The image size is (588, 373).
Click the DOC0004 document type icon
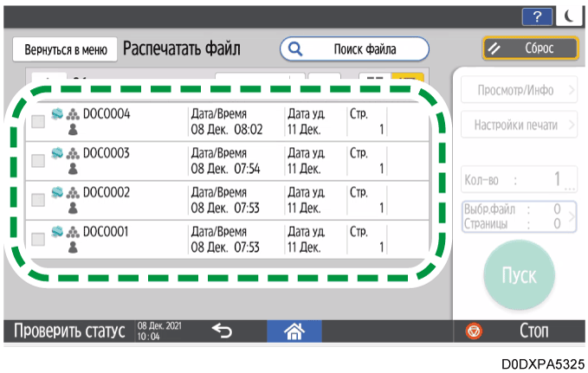pyautogui.click(x=59, y=113)
